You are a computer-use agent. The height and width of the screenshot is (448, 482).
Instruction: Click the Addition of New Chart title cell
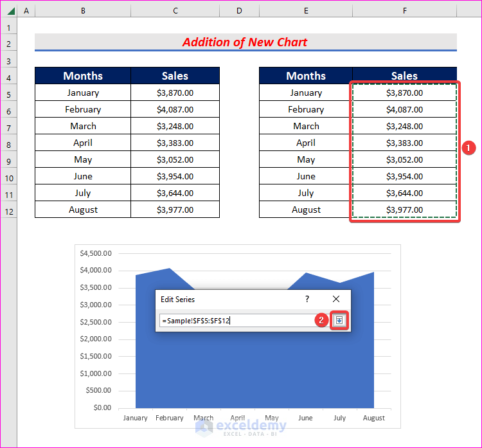[245, 42]
